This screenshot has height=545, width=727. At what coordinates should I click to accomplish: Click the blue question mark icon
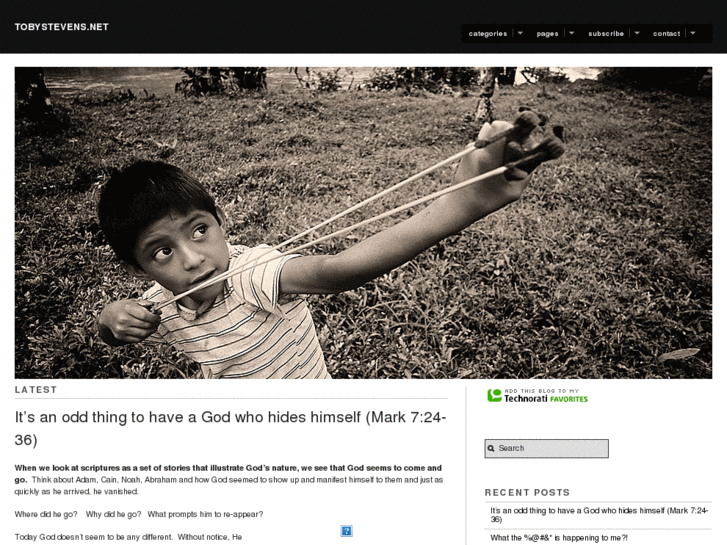tap(346, 531)
